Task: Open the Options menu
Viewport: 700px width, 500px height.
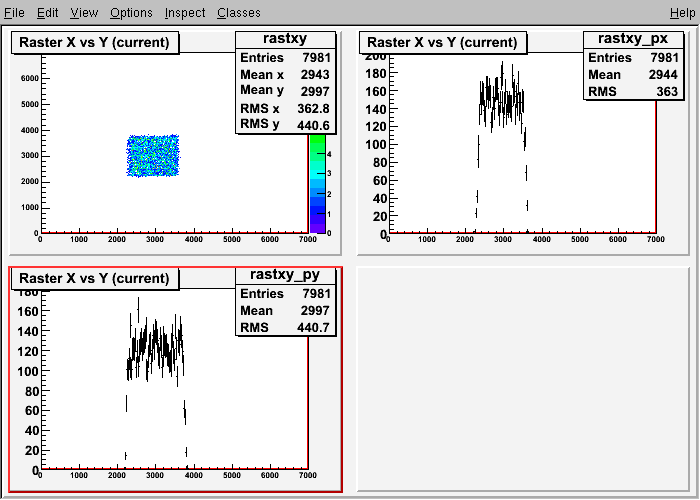Action: (131, 13)
